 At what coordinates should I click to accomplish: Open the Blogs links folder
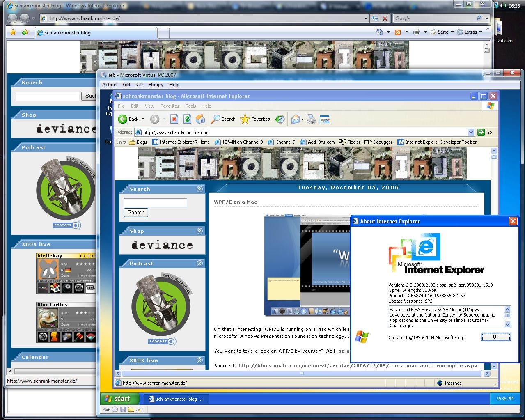point(138,142)
